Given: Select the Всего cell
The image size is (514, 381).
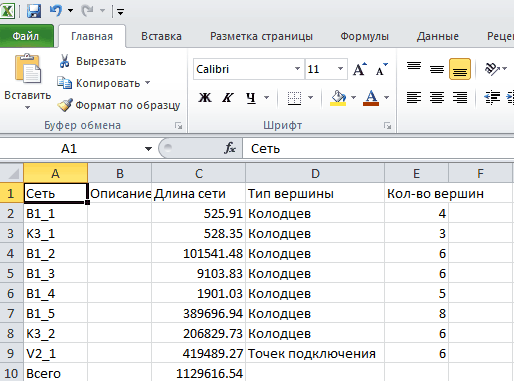Looking at the screenshot, I should 56,373.
